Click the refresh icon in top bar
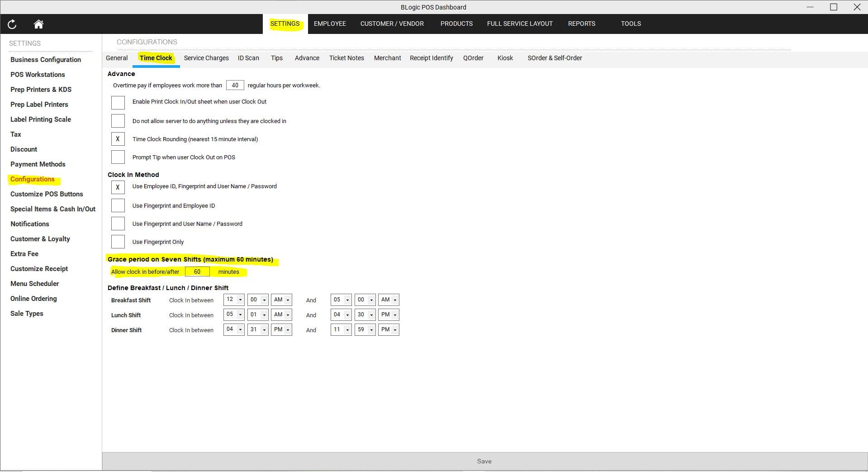 [12, 24]
